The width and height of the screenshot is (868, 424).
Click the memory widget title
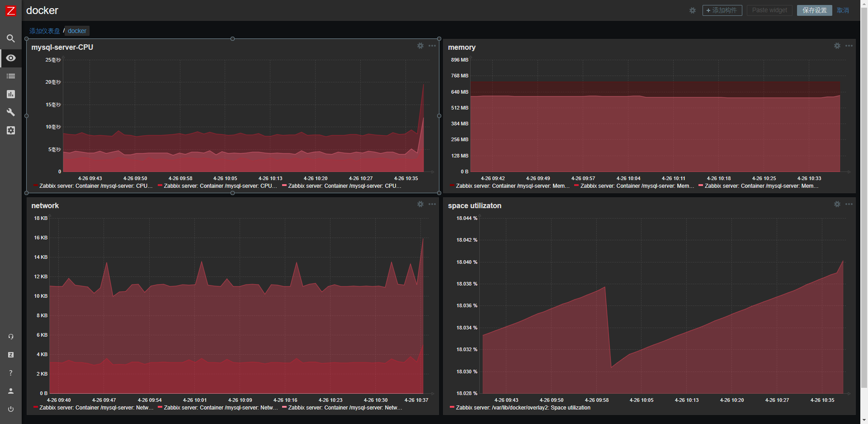pos(462,47)
